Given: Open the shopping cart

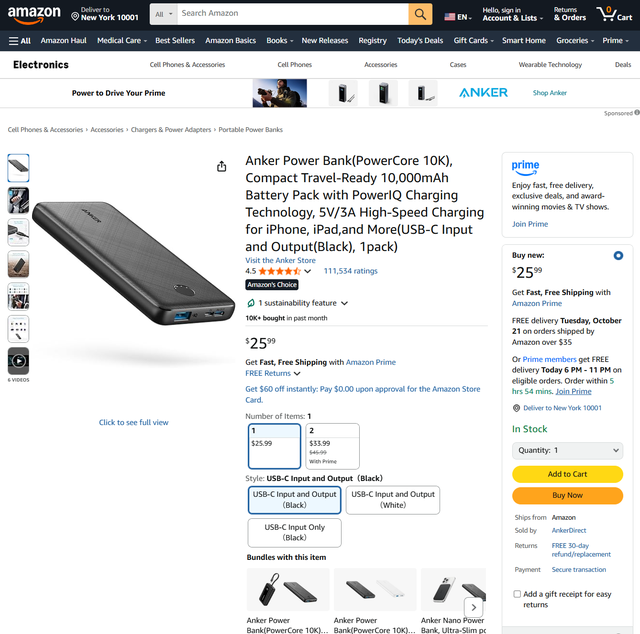Looking at the screenshot, I should tap(615, 14).
